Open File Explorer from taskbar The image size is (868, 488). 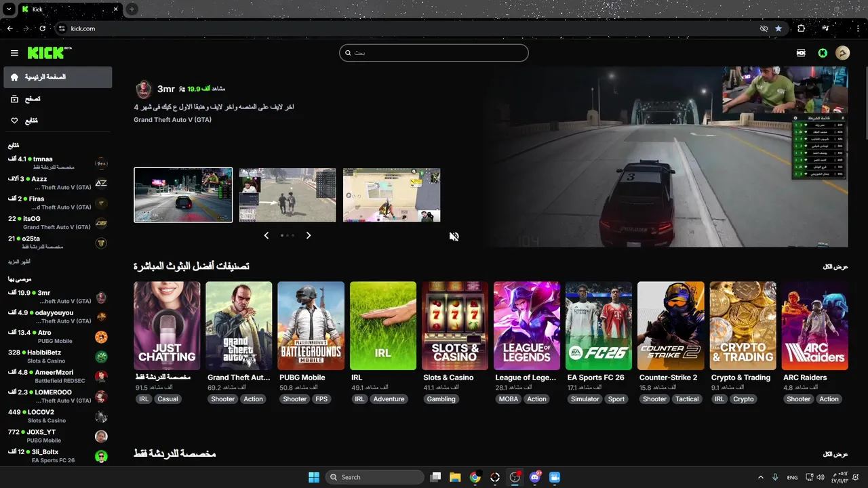(x=455, y=477)
